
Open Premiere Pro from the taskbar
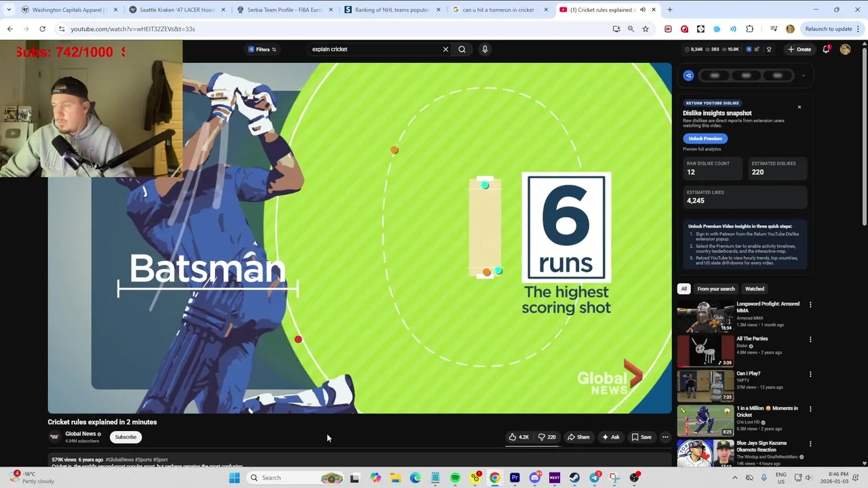[x=515, y=478]
